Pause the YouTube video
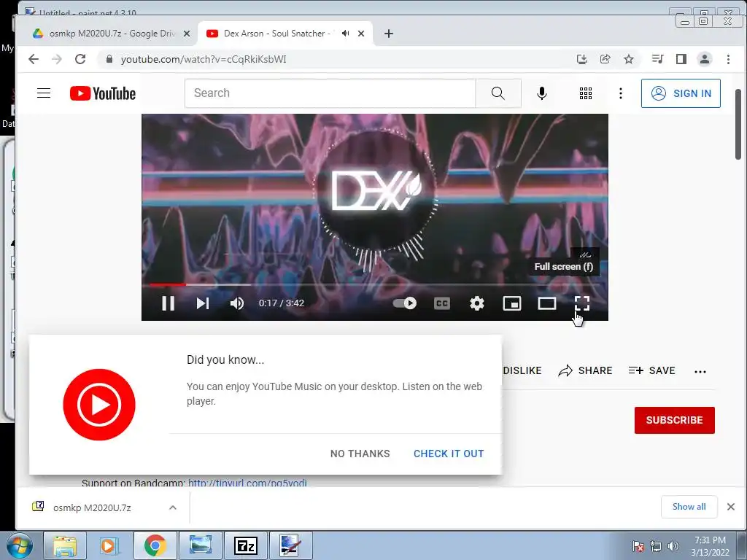This screenshot has width=747, height=560. point(169,303)
